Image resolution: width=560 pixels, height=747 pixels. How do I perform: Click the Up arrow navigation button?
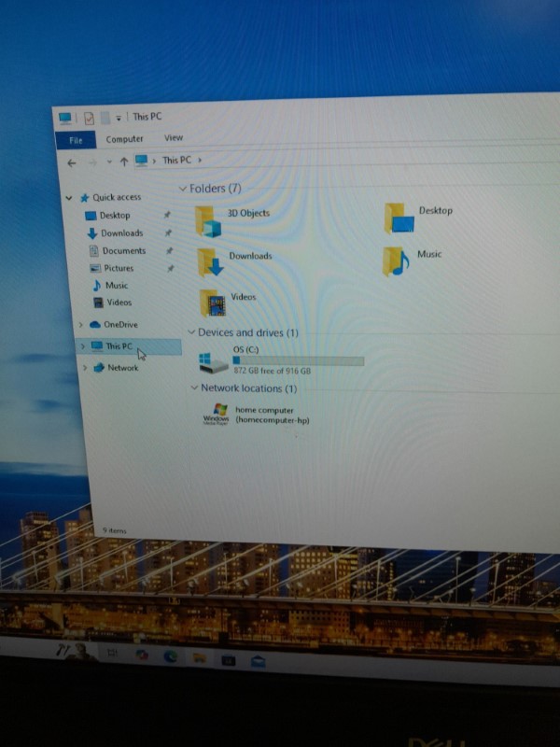pos(123,162)
